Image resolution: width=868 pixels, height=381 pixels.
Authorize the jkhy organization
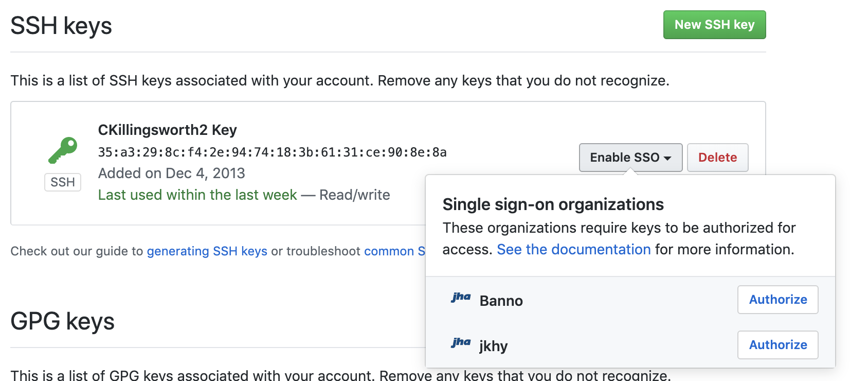pyautogui.click(x=777, y=345)
